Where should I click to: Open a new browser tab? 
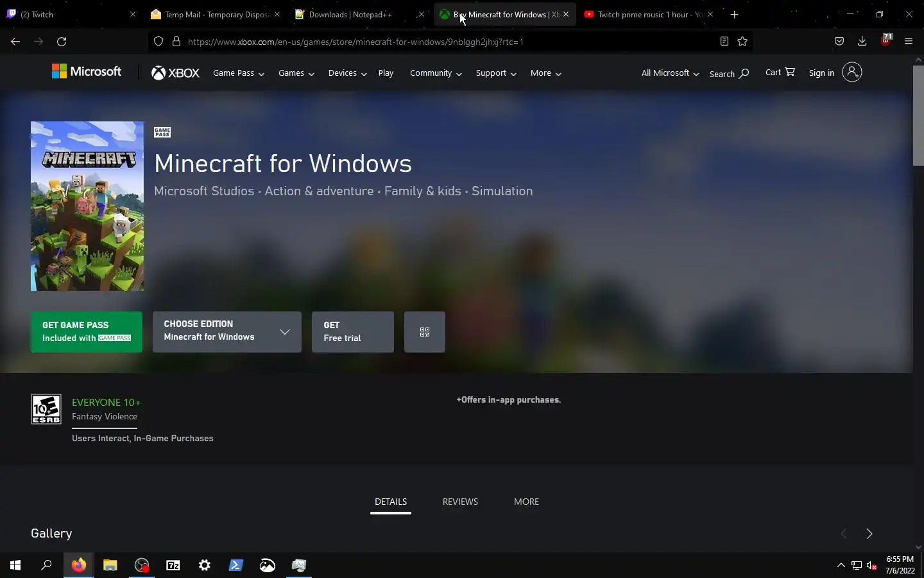pyautogui.click(x=735, y=14)
